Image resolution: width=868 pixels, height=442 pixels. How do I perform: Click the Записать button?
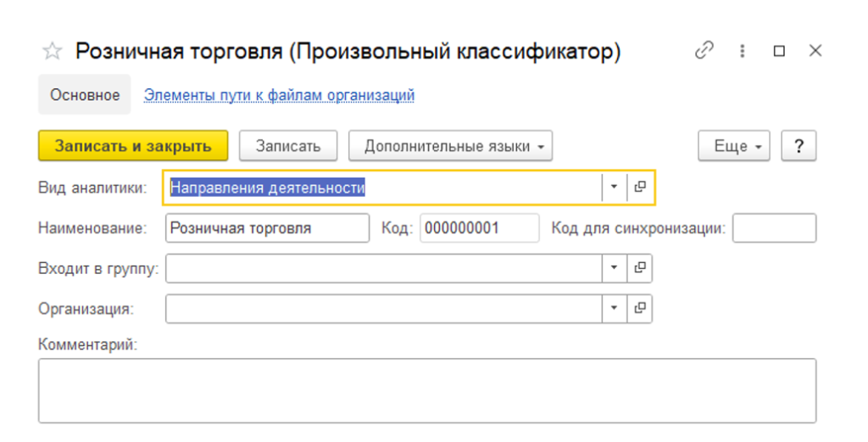click(x=288, y=146)
